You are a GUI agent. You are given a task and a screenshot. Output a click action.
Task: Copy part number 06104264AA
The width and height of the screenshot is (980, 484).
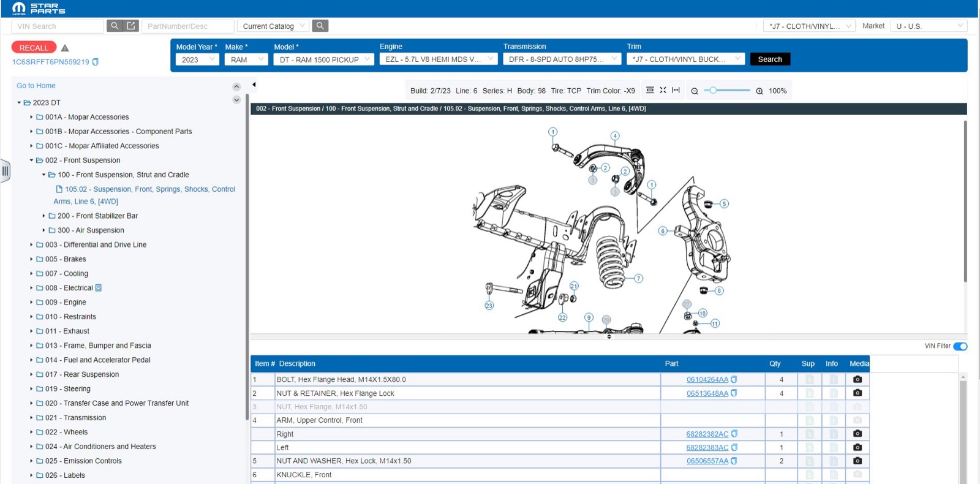[x=734, y=380]
